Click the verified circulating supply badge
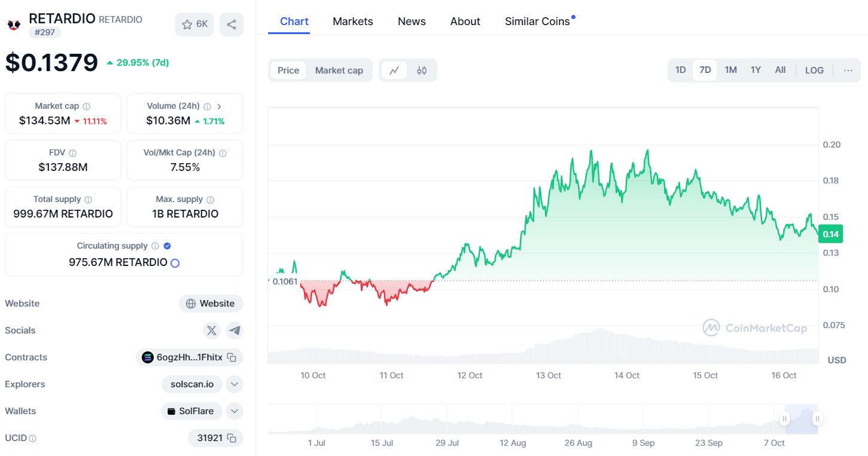868x456 pixels. pos(167,246)
